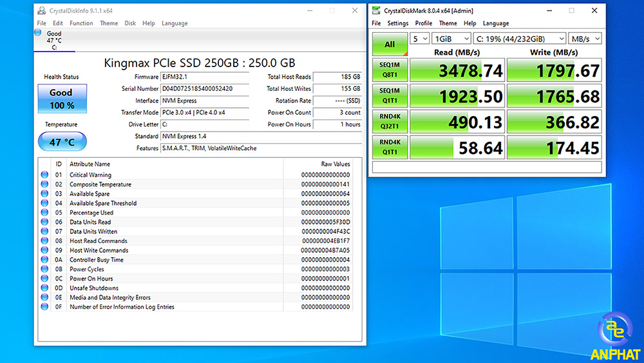Screen dimensions: 644x363
Task: Open Help menu in CrystalDiskMark
Action: coord(470,23)
